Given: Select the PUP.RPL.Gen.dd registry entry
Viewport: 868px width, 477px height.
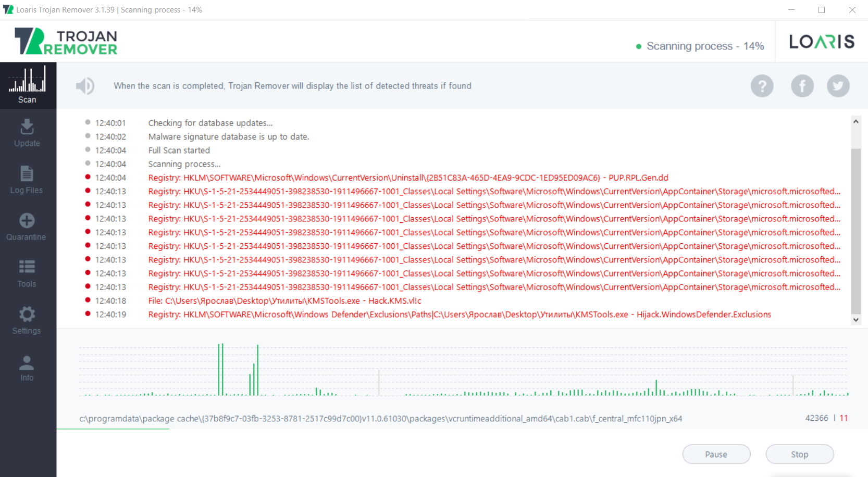Looking at the screenshot, I should tap(408, 178).
